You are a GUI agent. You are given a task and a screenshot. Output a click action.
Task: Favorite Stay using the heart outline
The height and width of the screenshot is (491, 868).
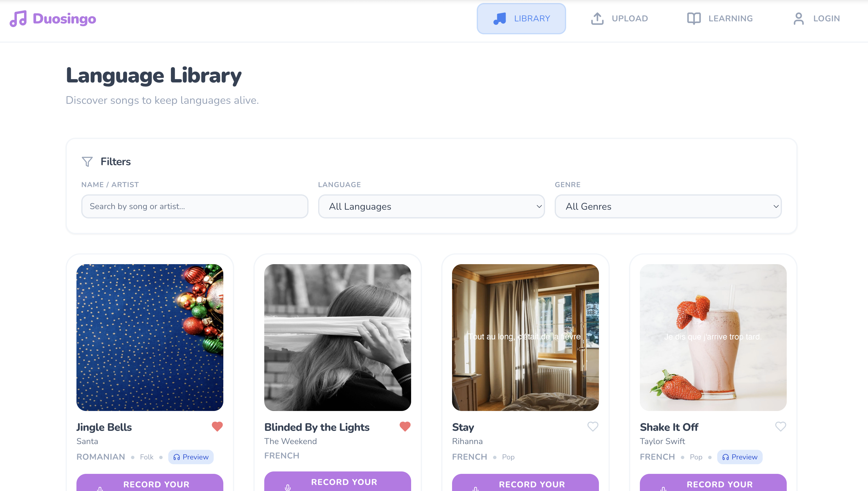pyautogui.click(x=593, y=427)
